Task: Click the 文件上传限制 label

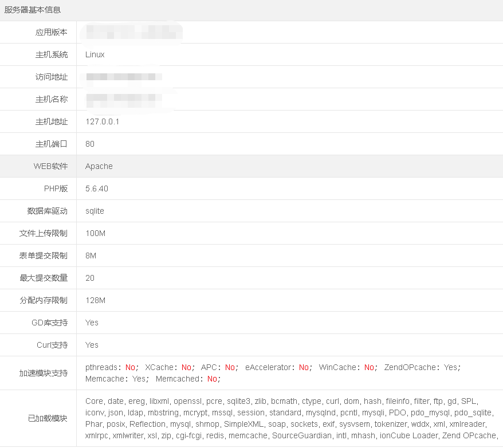Action: 44,233
